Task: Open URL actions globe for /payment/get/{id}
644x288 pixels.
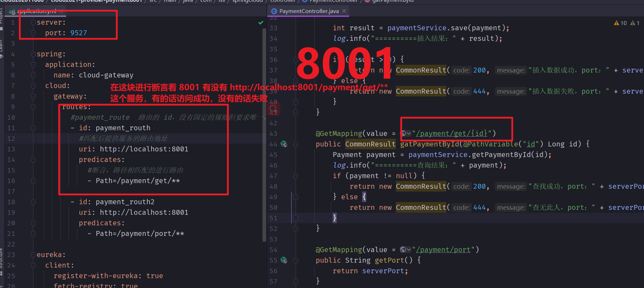Action: pyautogui.click(x=406, y=133)
